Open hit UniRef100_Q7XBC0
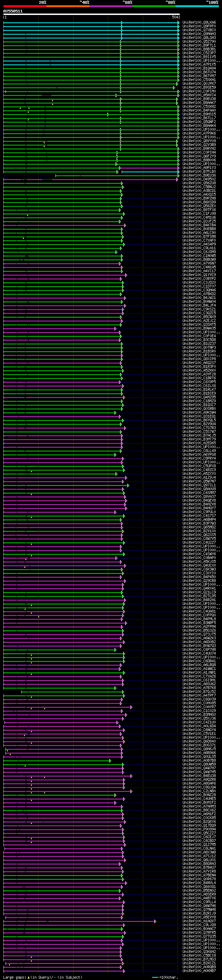 199,30
